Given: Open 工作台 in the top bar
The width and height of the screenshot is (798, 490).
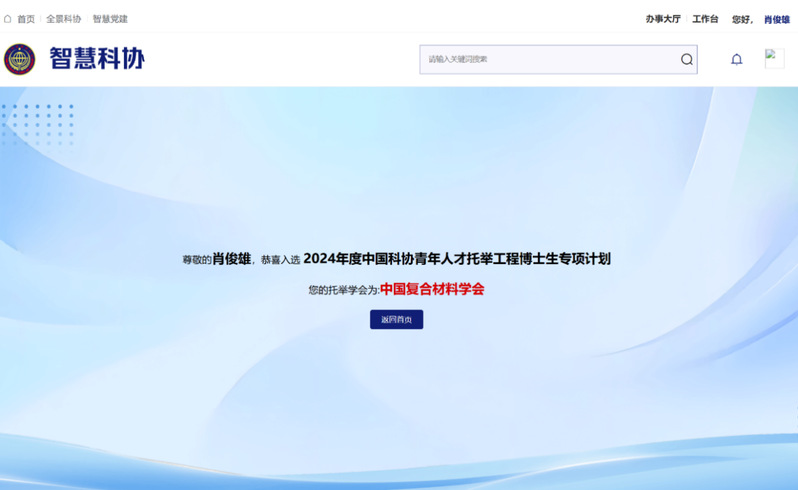Looking at the screenshot, I should click(705, 19).
